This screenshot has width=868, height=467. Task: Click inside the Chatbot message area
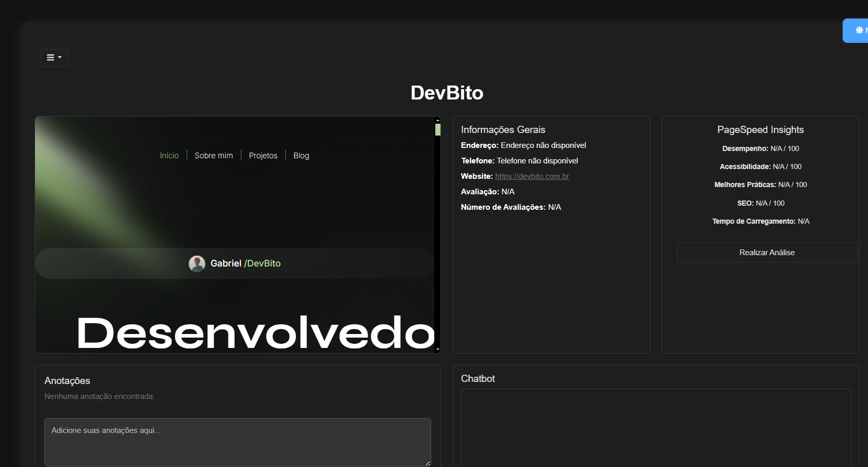coord(656,428)
